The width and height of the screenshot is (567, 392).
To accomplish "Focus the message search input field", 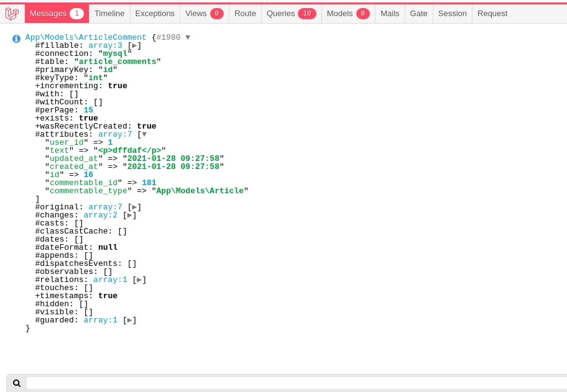I will pyautogui.click(x=297, y=383).
